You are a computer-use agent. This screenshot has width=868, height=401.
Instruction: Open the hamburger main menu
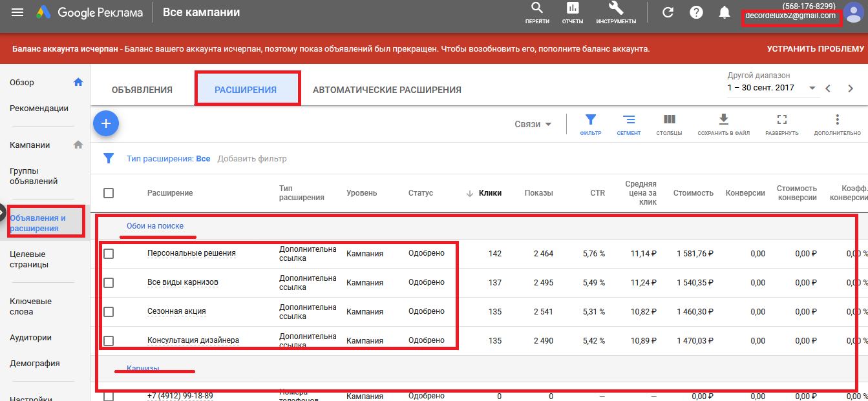pyautogui.click(x=17, y=12)
